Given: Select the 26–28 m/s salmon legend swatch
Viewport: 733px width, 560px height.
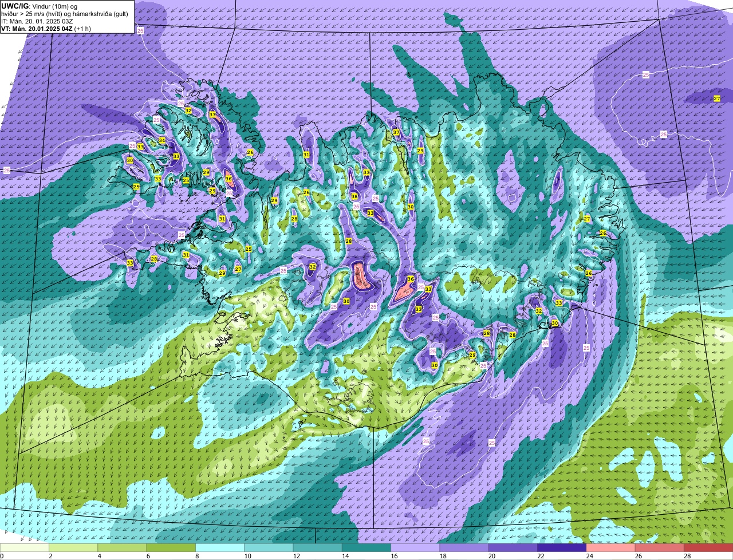Looking at the screenshot, I should coord(660,548).
